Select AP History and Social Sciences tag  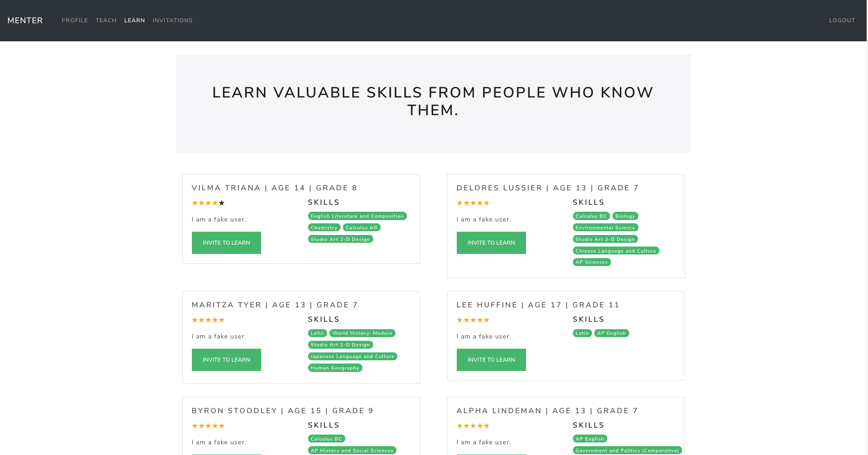(x=352, y=450)
